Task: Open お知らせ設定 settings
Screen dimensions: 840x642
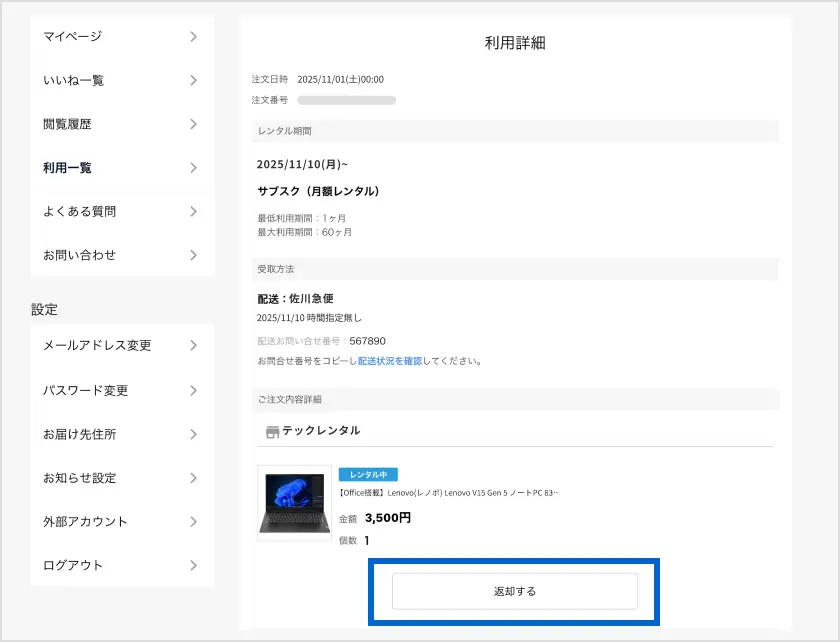Action: (x=122, y=478)
